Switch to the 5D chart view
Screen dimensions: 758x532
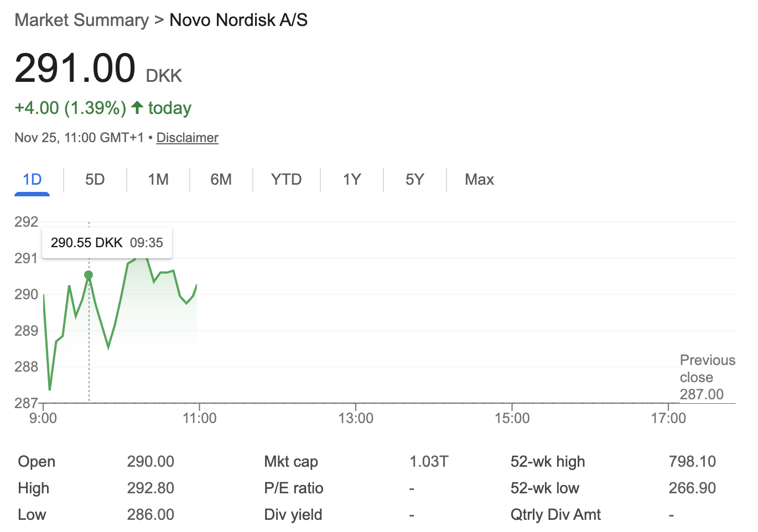[x=94, y=179]
